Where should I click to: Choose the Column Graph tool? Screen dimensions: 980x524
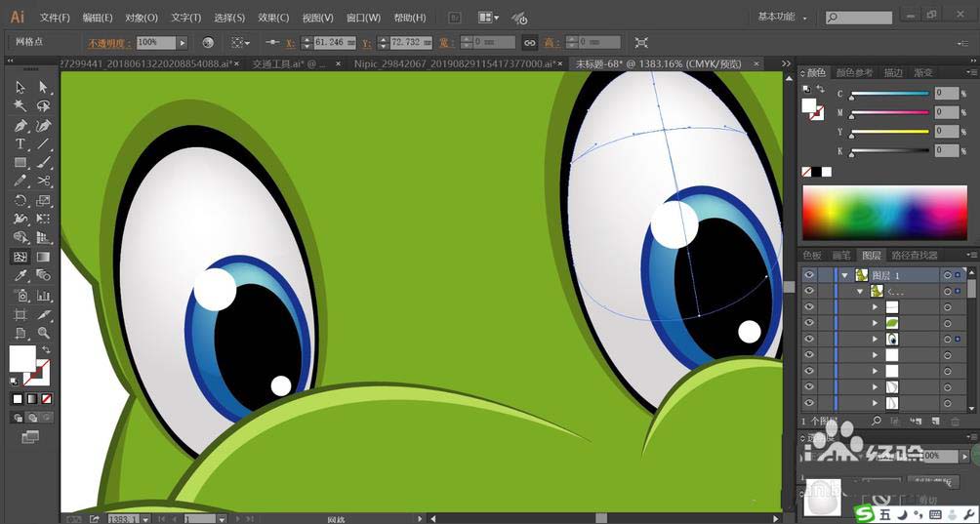point(43,295)
